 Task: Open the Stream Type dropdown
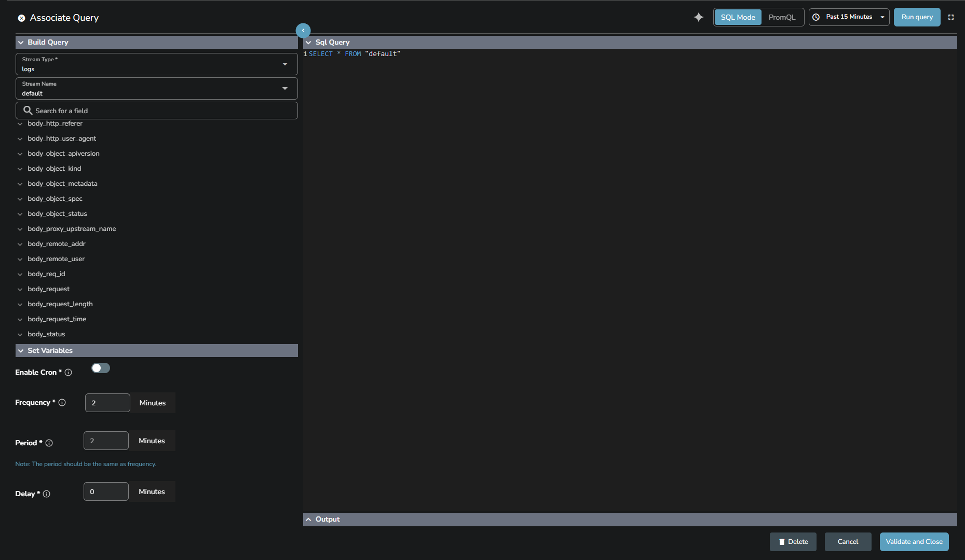[285, 63]
